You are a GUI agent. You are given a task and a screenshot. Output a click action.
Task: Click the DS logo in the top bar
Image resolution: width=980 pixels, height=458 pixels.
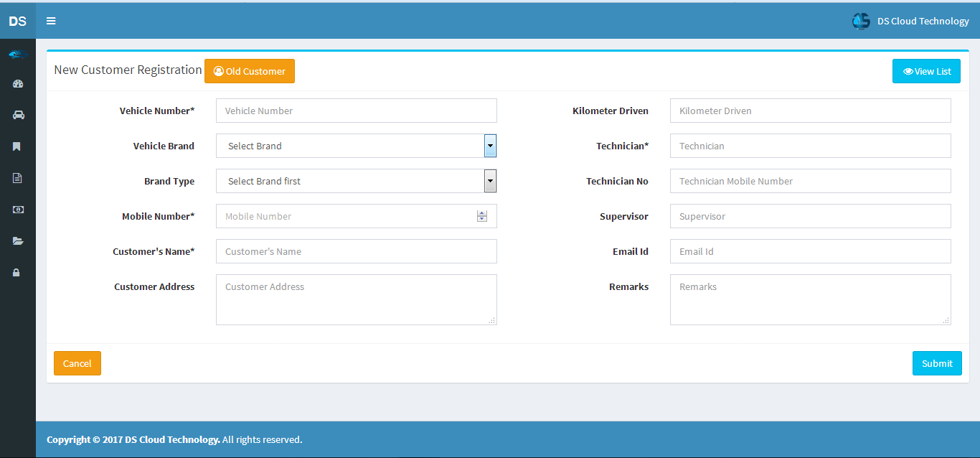[x=17, y=21]
